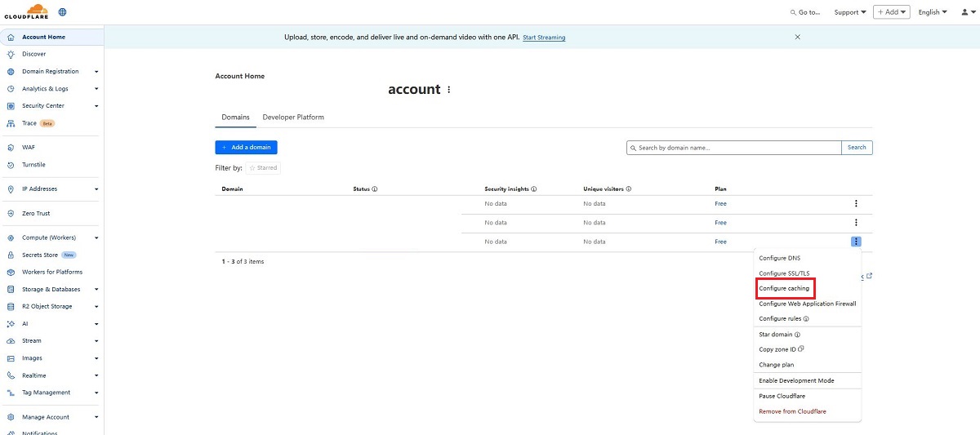Click the Realtime phone icon
Viewport: 980px width, 435px height.
point(11,375)
